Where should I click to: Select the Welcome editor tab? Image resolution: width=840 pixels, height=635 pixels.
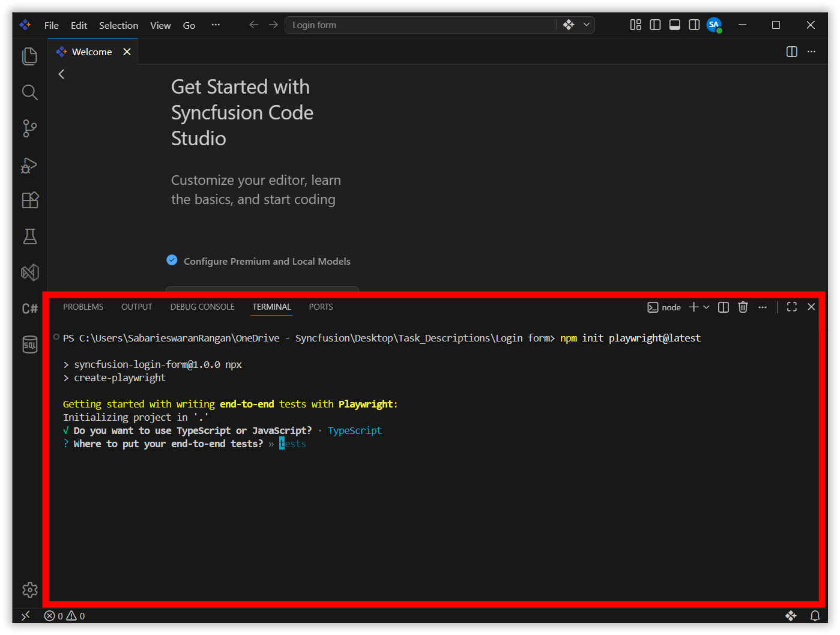coord(93,52)
